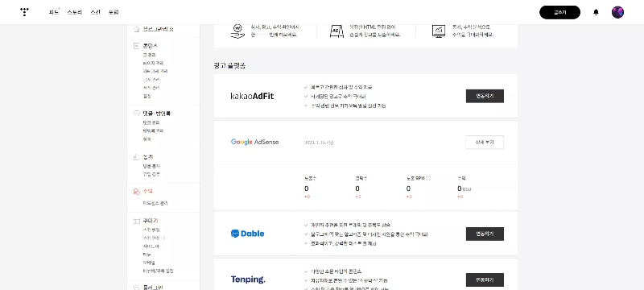
Task: Open 서식 관리 in the sidebar
Action: tap(151, 88)
